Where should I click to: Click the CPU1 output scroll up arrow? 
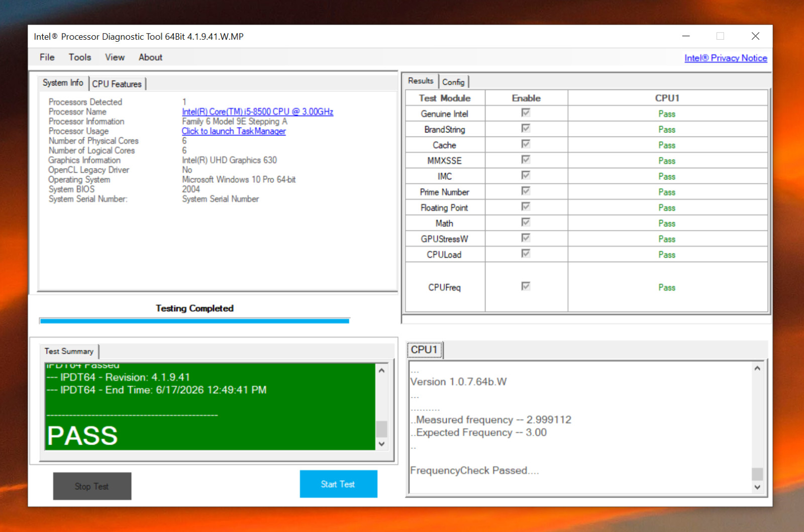click(x=757, y=368)
